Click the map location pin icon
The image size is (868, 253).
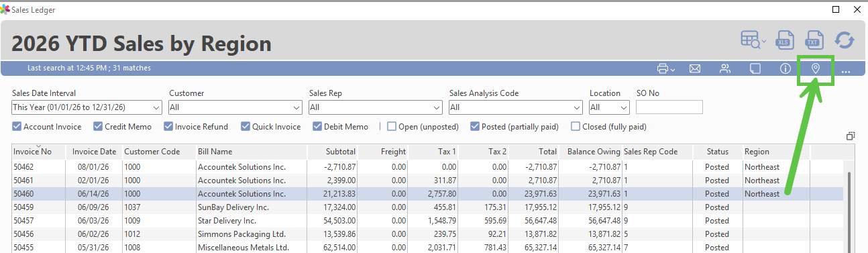(816, 68)
